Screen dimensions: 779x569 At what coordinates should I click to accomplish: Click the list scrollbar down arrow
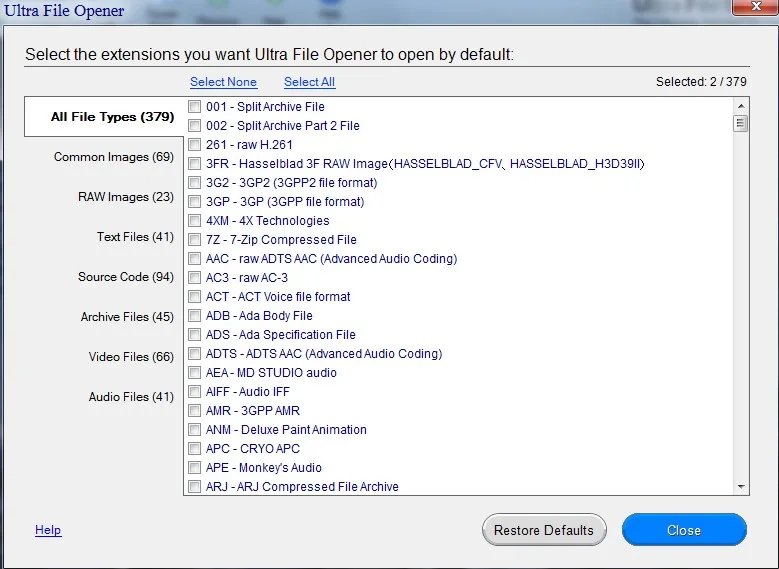coord(741,487)
